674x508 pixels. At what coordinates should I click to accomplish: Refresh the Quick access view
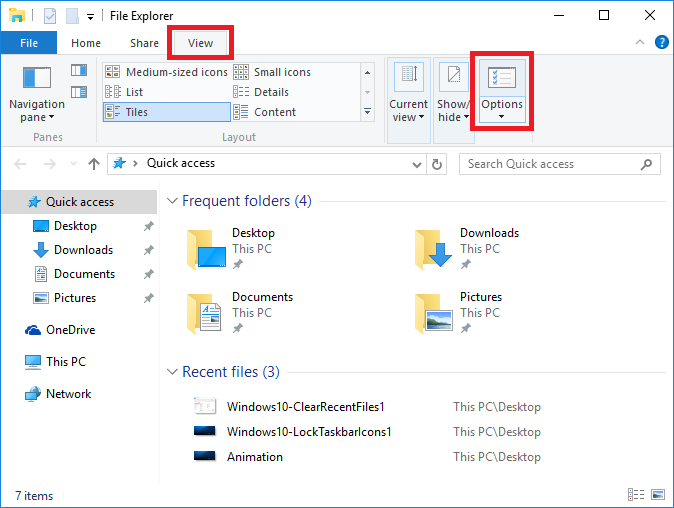click(437, 164)
